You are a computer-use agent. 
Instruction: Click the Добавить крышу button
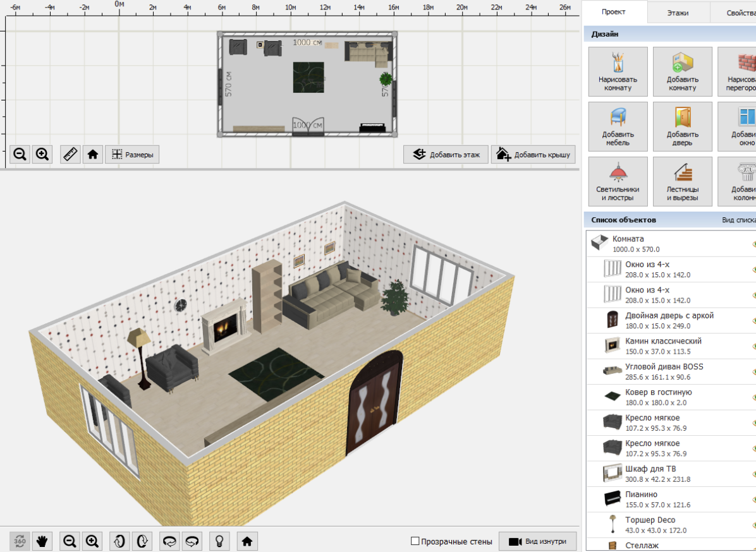pos(533,153)
